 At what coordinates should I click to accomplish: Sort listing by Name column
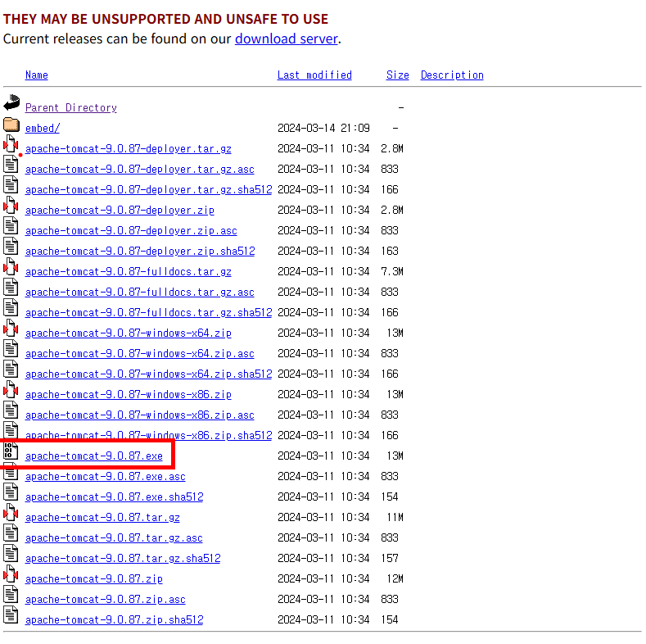pos(37,75)
